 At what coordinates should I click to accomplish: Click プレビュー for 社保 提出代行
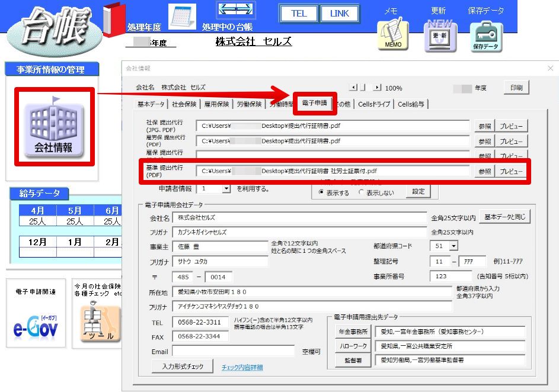[511, 126]
